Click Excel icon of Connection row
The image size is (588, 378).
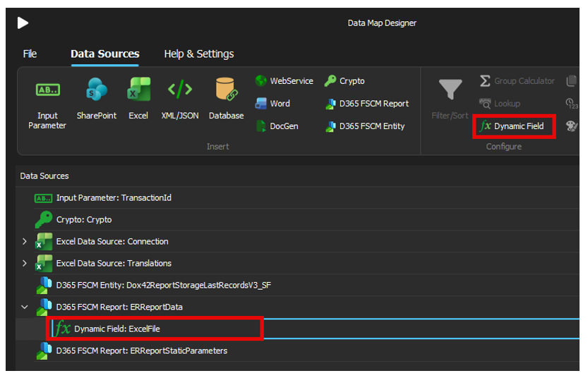tap(44, 242)
